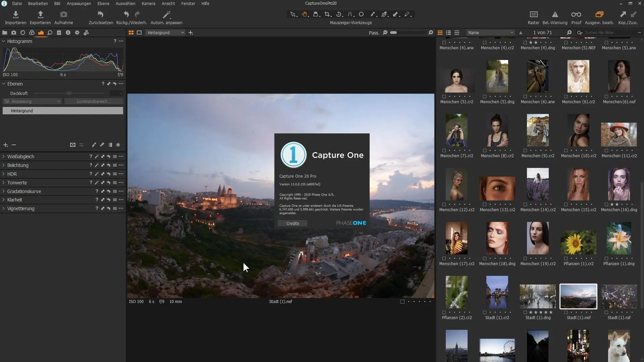Select the Menschen (16).dng thumbnail

pyautogui.click(x=619, y=184)
